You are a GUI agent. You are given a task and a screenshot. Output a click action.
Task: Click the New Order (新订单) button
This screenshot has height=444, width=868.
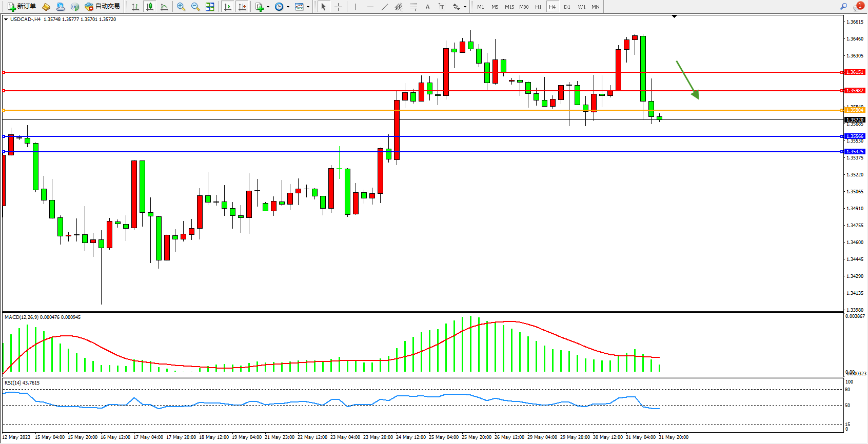pos(22,7)
